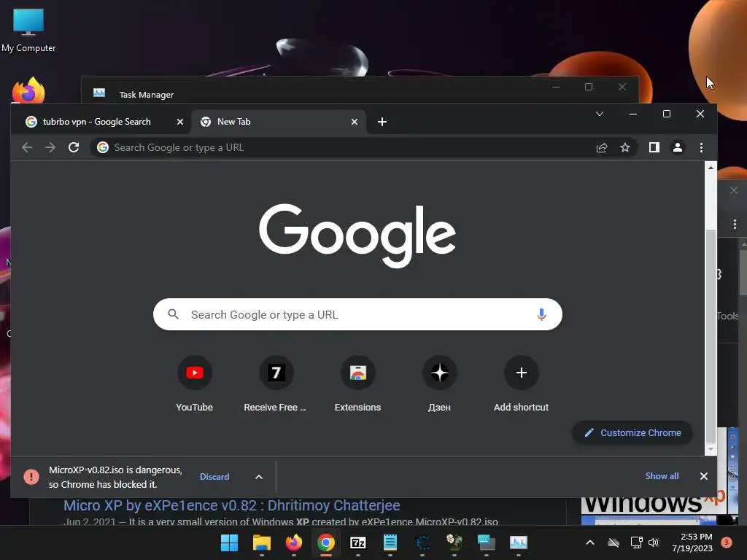Click the blocked MicroXP-v0.82.iso warning text
The width and height of the screenshot is (747, 560).
115,477
